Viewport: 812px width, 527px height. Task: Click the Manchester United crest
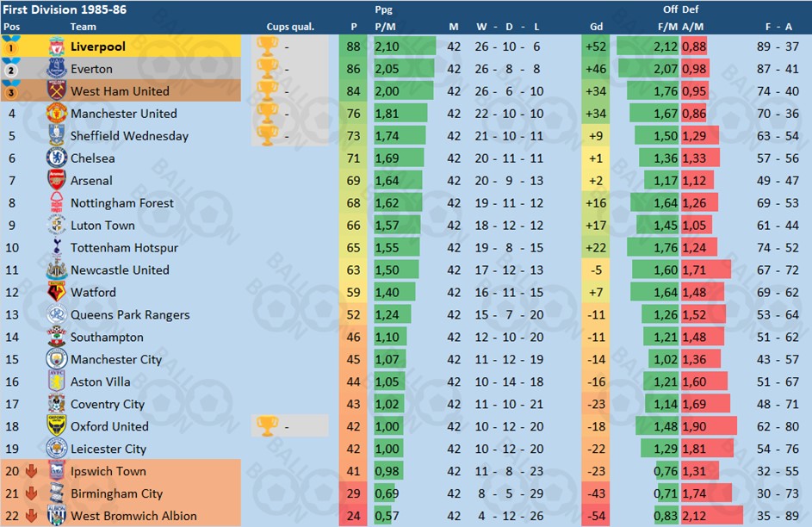coord(57,113)
